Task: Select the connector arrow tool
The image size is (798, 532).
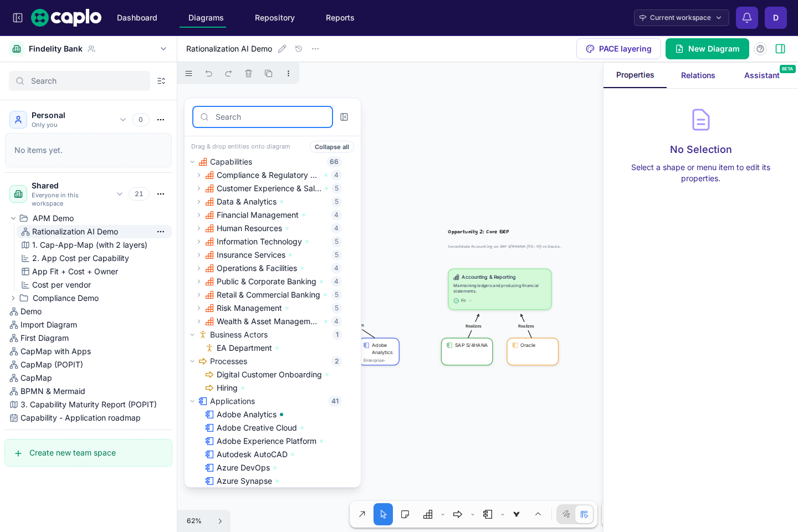Action: pyautogui.click(x=362, y=514)
